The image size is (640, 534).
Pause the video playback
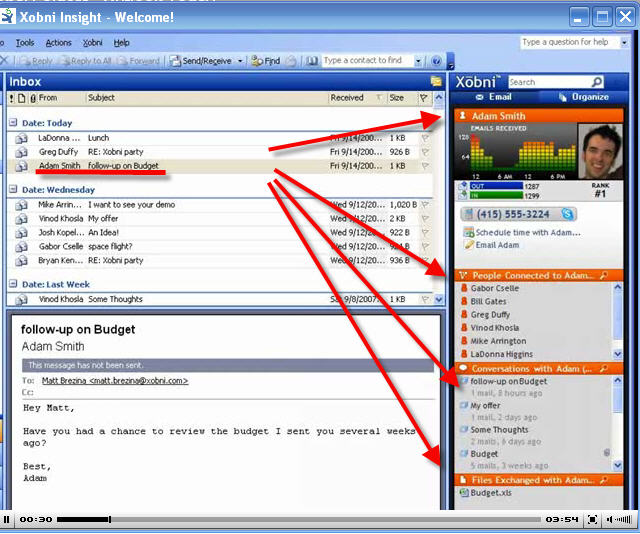[7, 519]
